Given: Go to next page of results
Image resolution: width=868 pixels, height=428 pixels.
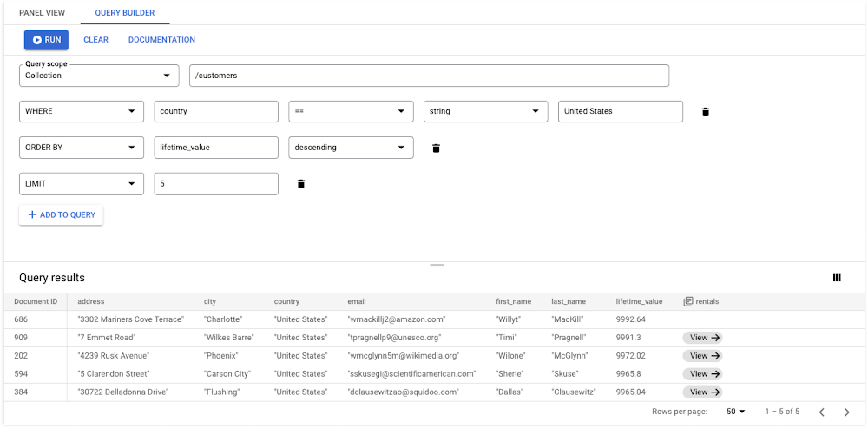Looking at the screenshot, I should [x=847, y=412].
